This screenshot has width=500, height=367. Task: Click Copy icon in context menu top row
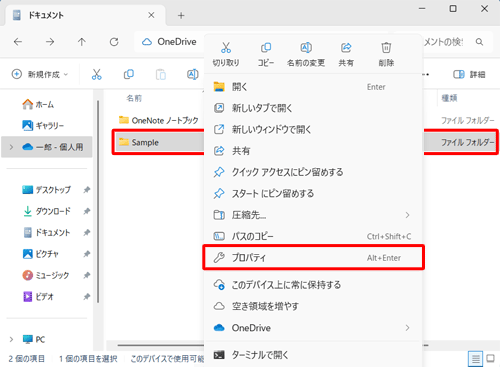pyautogui.click(x=266, y=48)
